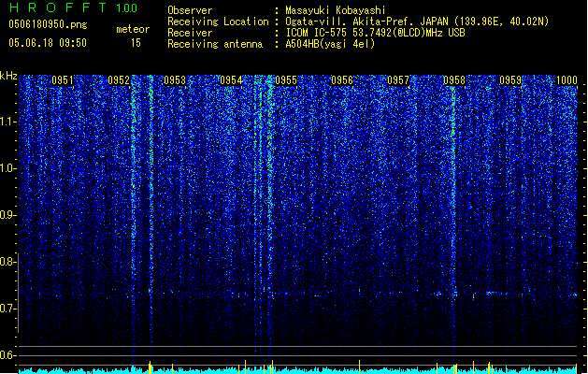Click the 0953 time marker

[x=175, y=80]
